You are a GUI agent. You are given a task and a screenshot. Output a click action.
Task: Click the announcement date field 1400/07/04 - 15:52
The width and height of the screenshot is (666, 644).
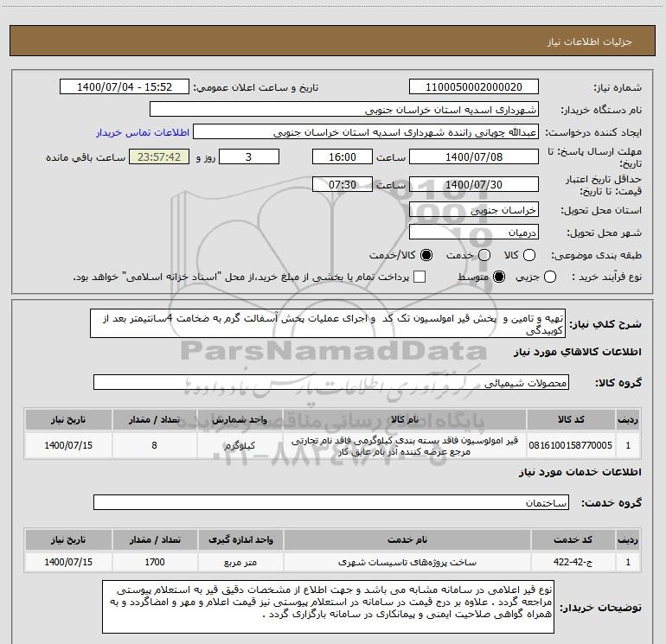point(125,86)
